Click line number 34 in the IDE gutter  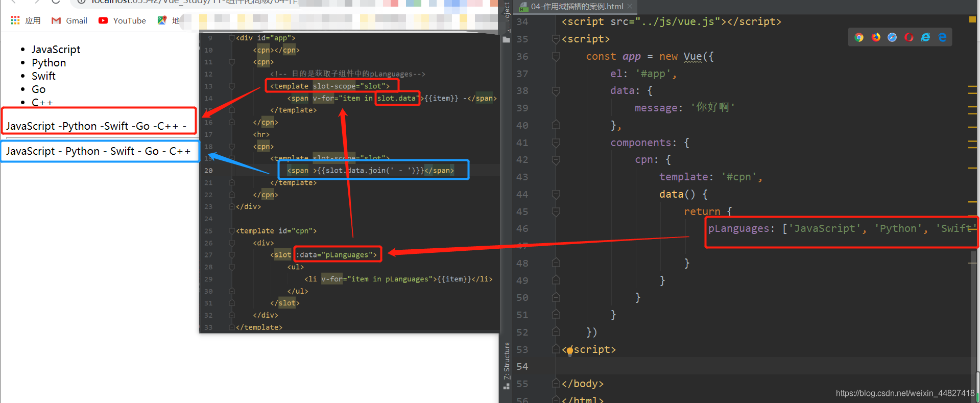522,22
